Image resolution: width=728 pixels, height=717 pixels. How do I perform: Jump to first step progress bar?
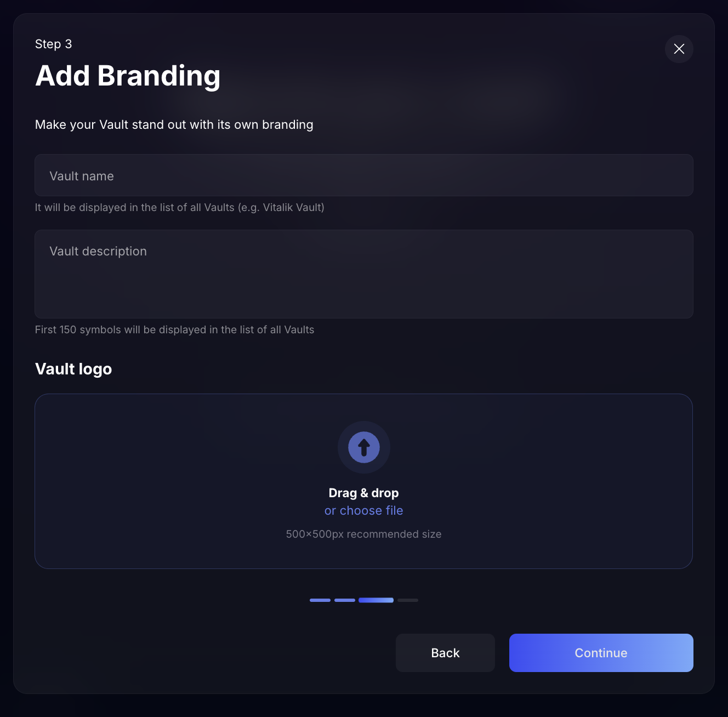[x=320, y=600]
